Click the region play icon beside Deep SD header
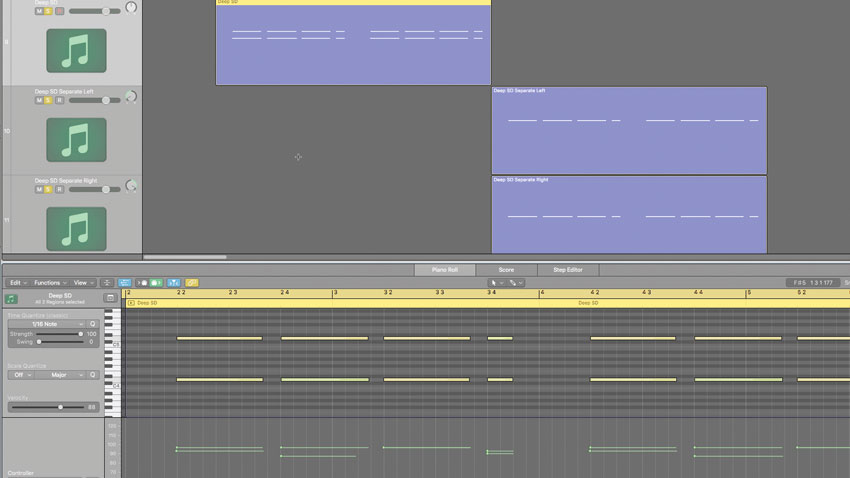 (131, 303)
